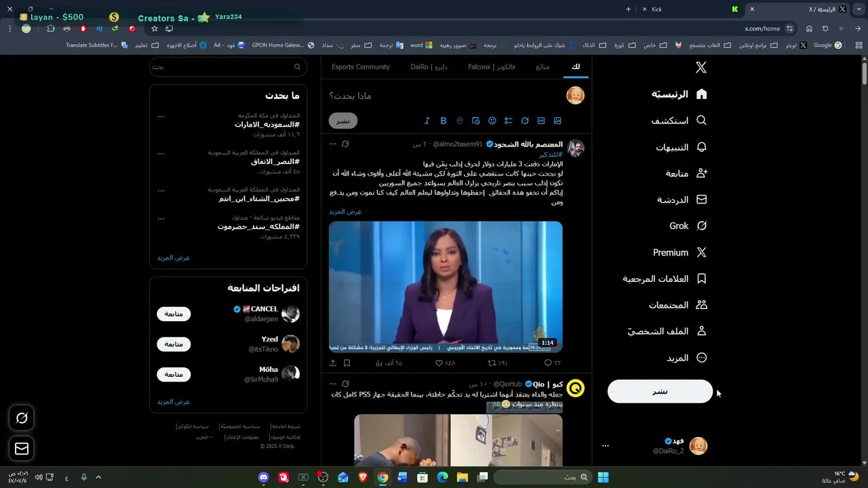Image resolution: width=868 pixels, height=488 pixels.
Task: Bookmark page with Chrome star icon
Action: point(155,28)
